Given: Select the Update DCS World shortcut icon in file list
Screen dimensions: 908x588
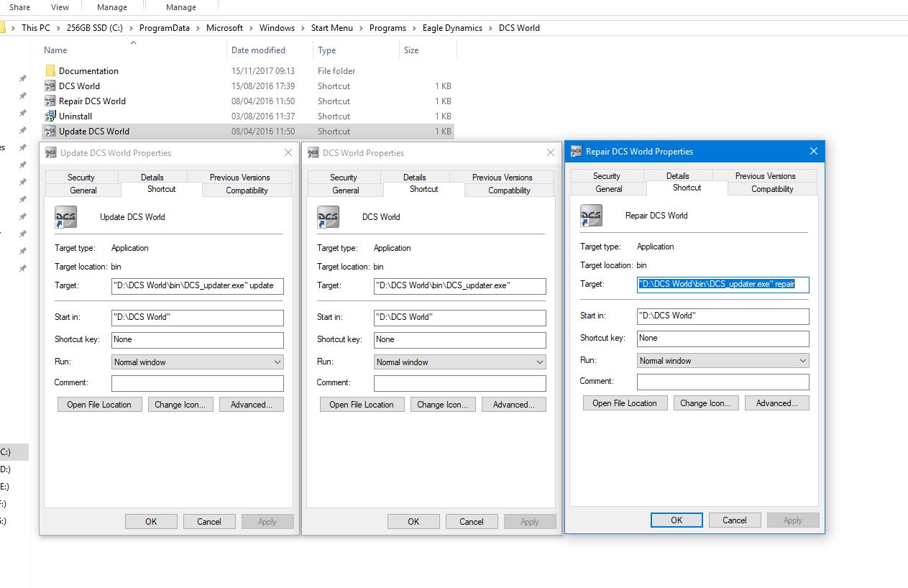Looking at the screenshot, I should pyautogui.click(x=50, y=131).
